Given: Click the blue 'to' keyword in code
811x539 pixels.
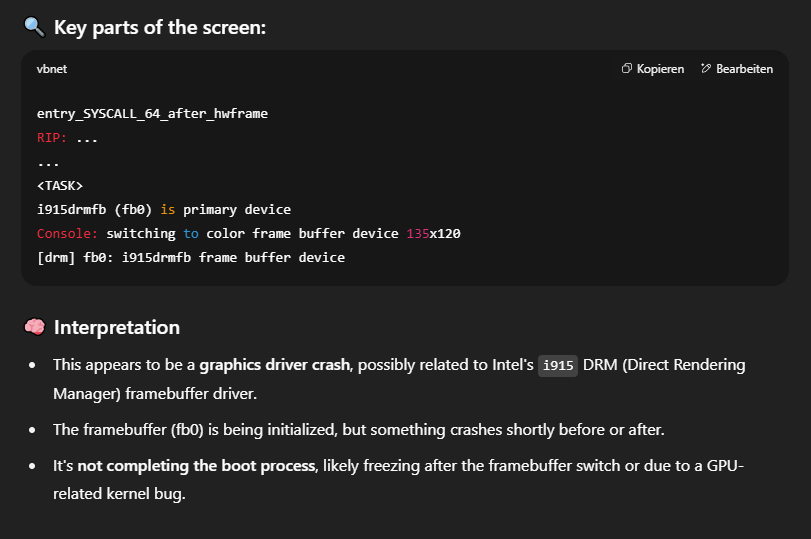Looking at the screenshot, I should pos(191,233).
